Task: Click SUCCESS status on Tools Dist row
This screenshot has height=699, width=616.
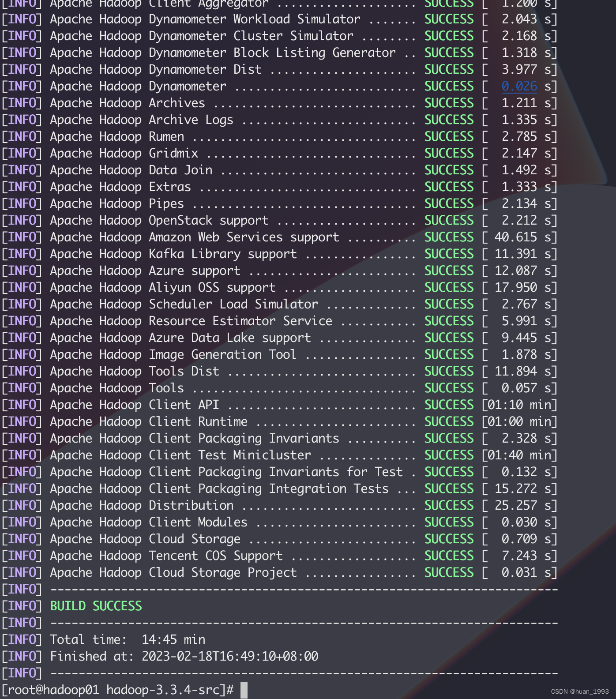Action: coord(449,371)
